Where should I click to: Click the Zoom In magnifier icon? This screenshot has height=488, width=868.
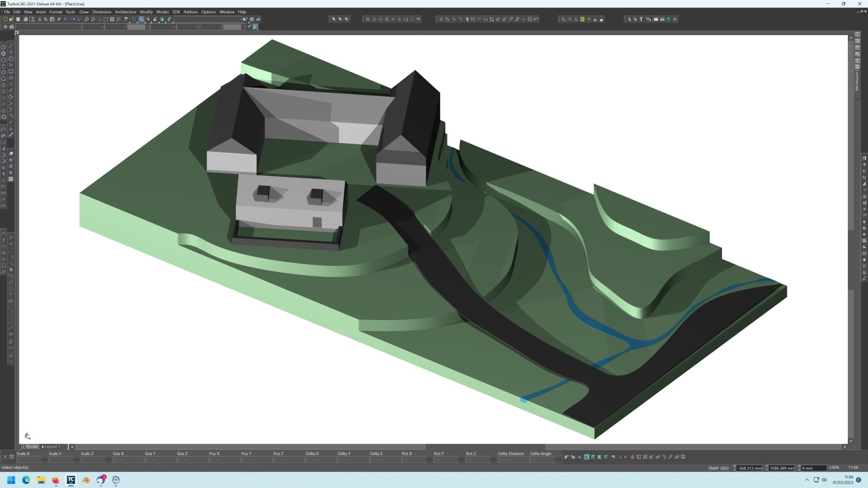tap(86, 20)
